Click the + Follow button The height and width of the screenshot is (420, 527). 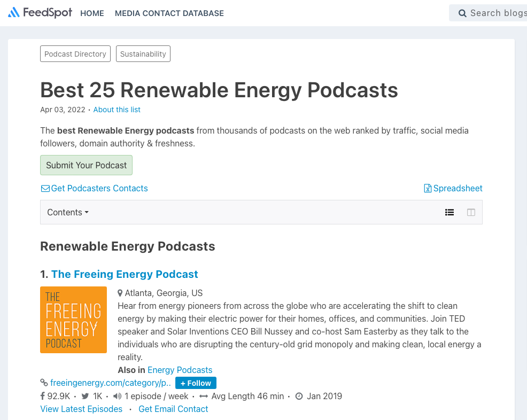pos(196,383)
